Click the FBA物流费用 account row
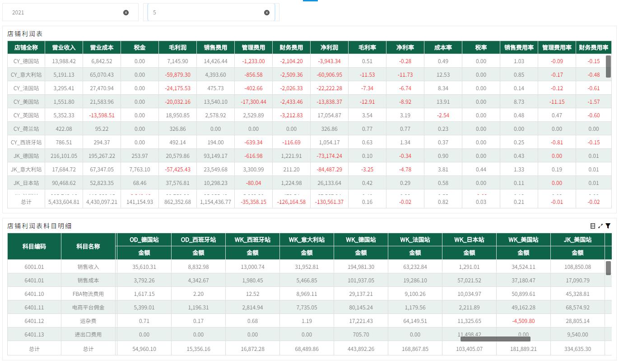The width and height of the screenshot is (619, 364). coord(88,293)
